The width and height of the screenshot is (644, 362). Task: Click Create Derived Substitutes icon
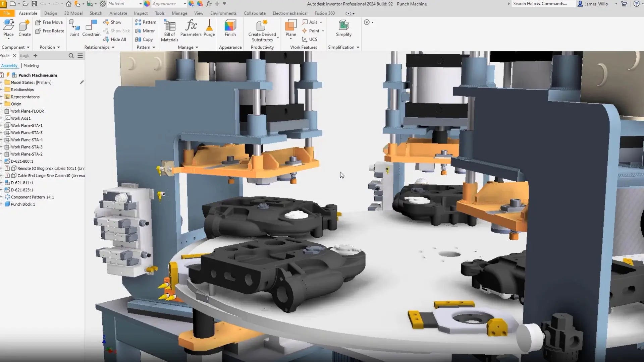point(262,26)
